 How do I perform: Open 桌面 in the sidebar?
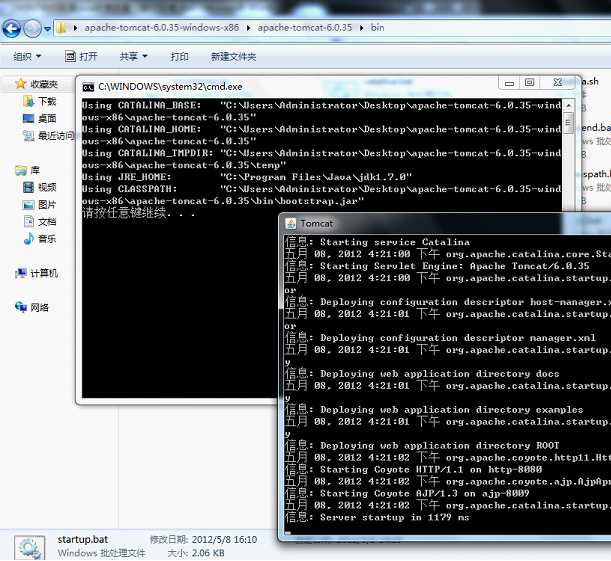tap(47, 118)
